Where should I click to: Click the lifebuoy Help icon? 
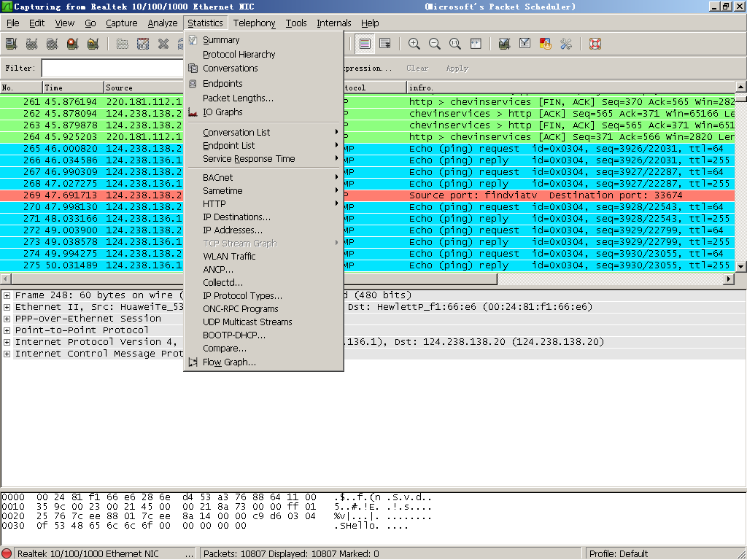[x=595, y=44]
